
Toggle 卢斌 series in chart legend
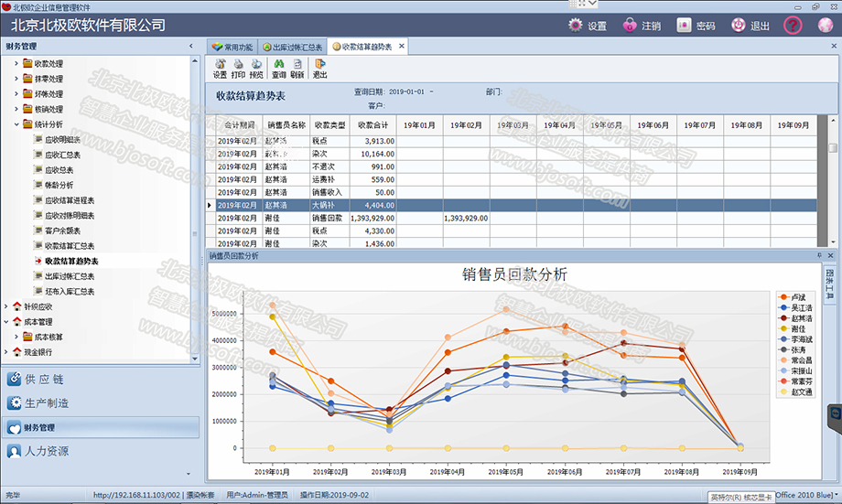pyautogui.click(x=793, y=297)
